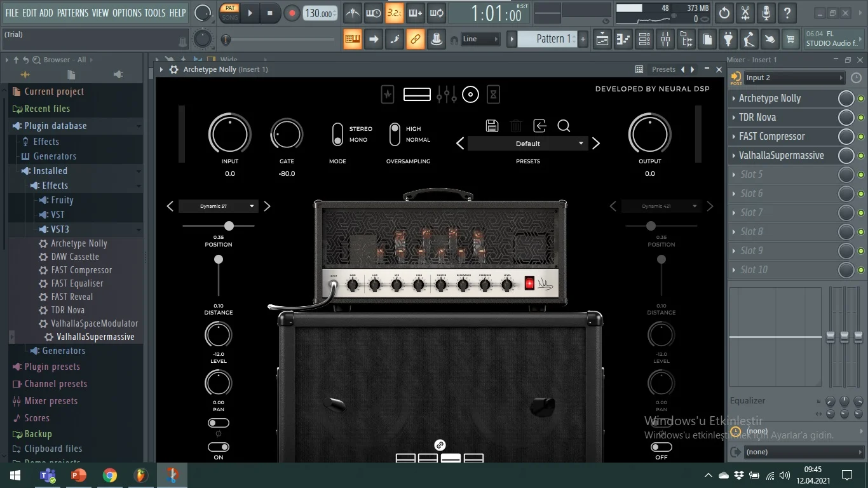Click the shopping cart icon
The image size is (868, 488).
point(790,39)
